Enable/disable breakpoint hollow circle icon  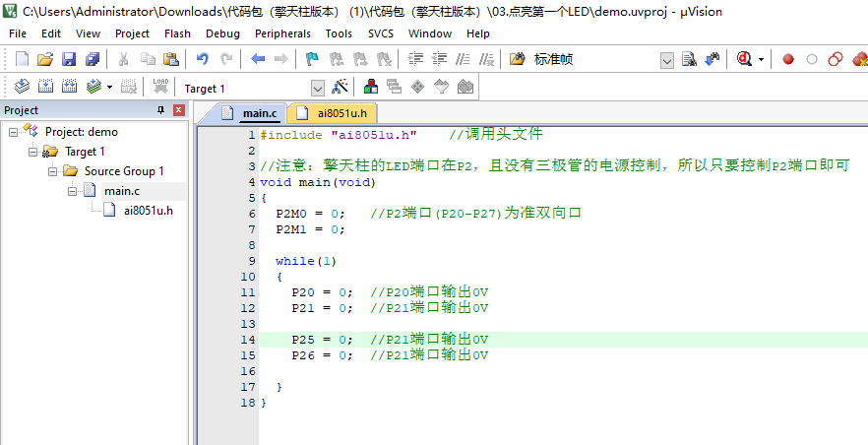click(x=812, y=59)
